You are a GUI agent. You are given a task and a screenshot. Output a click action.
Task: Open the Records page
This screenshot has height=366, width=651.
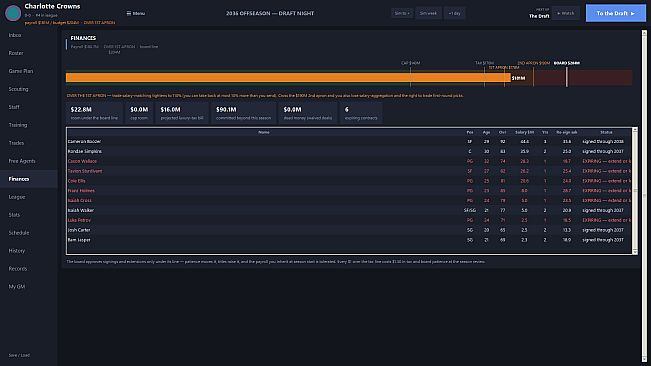pyautogui.click(x=29, y=268)
